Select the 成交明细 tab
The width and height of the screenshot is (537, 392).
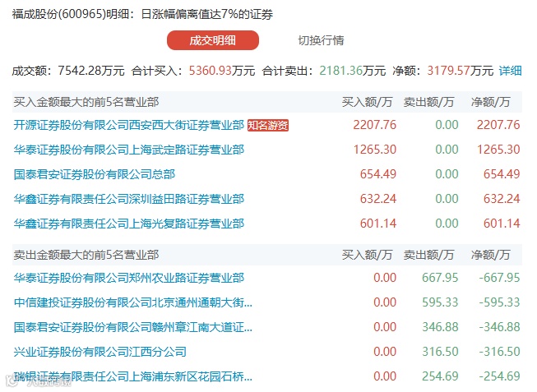[213, 40]
